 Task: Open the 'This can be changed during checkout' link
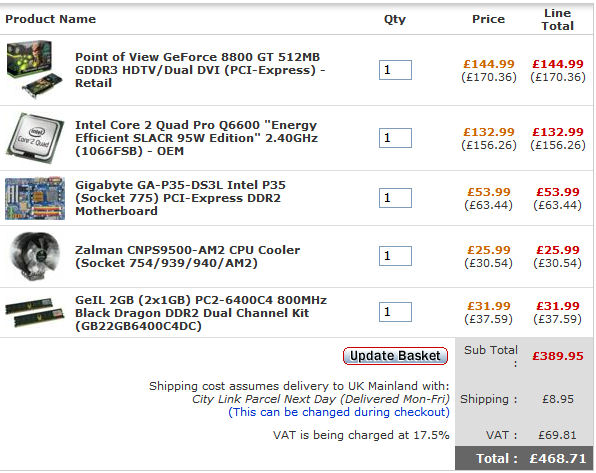pyautogui.click(x=339, y=412)
